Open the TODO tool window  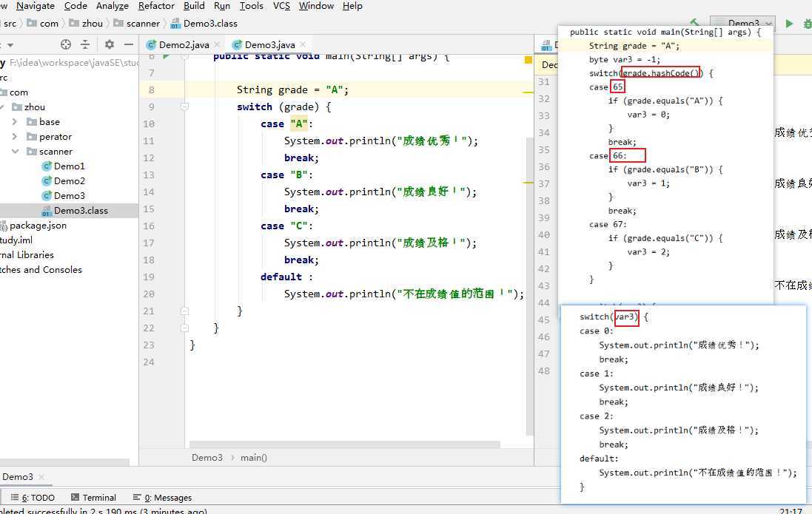click(x=33, y=498)
